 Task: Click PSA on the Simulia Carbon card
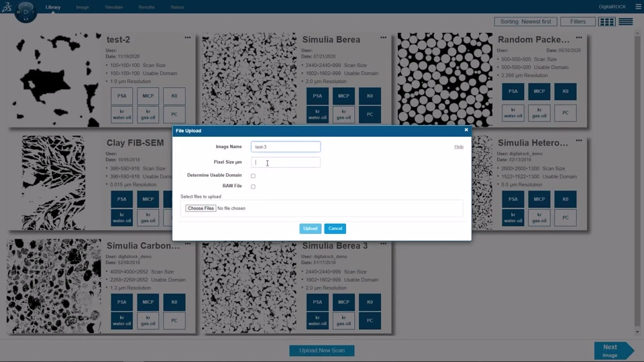click(x=121, y=302)
